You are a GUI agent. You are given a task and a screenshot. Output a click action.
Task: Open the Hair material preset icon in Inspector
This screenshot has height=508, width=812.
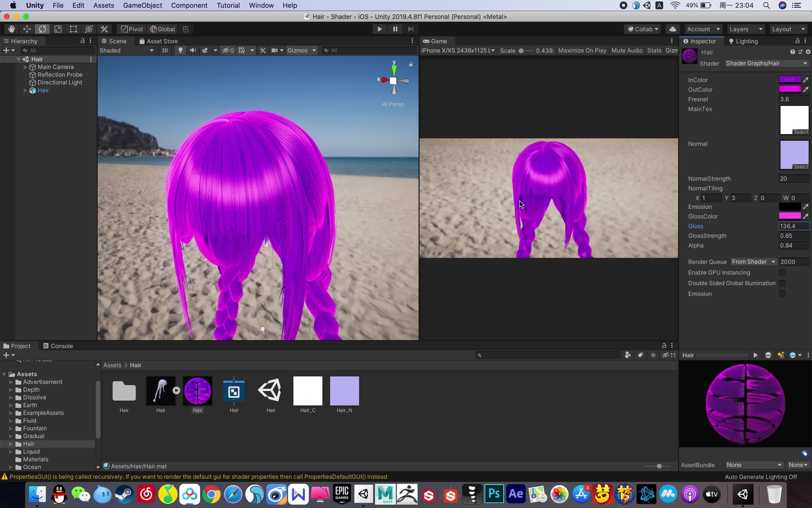coord(800,52)
